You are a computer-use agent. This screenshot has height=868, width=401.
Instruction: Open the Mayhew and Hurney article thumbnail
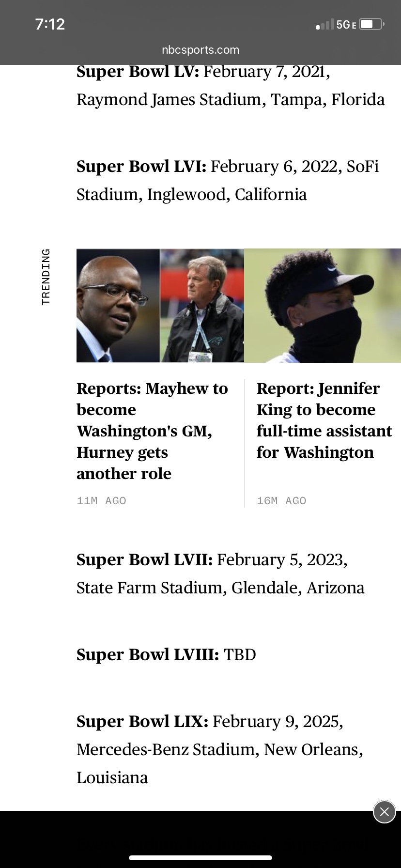tap(160, 306)
